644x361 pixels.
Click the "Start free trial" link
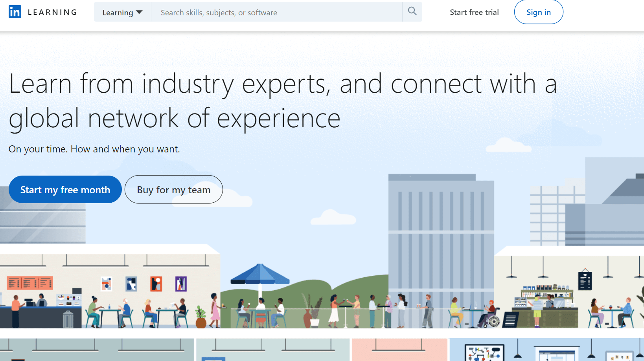pyautogui.click(x=474, y=12)
